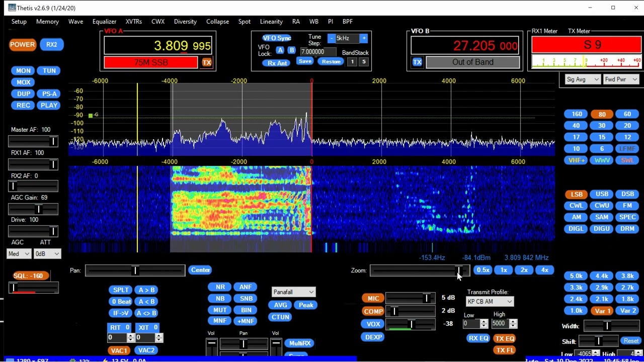This screenshot has height=362, width=644.
Task: Open the AGC mode dropdown showing Med
Action: 19,254
